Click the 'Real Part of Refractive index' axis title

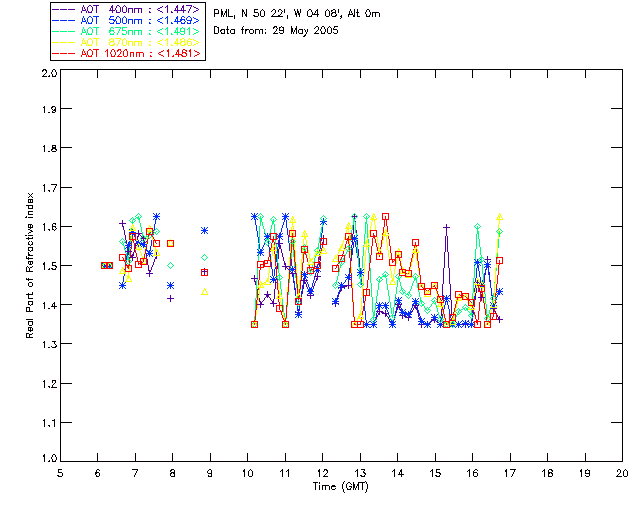click(29, 265)
